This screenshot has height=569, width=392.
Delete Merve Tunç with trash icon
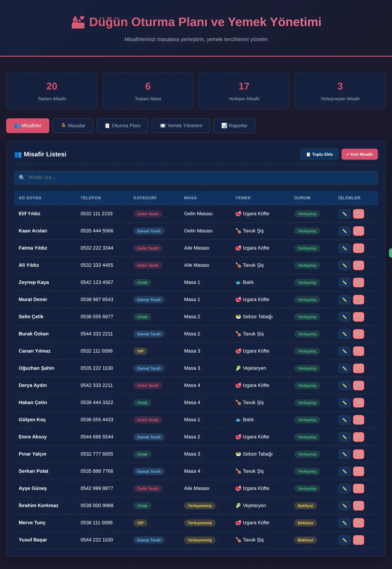[359, 523]
